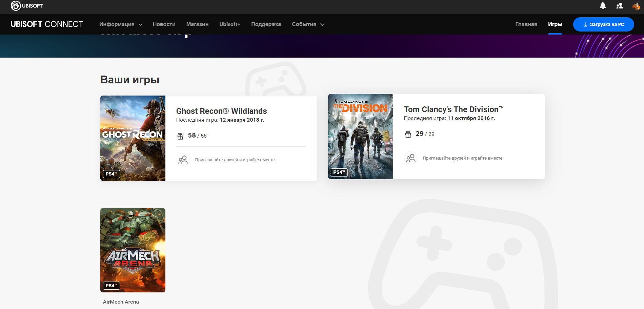The height and width of the screenshot is (309, 644).
Task: Click the Ваши игры heading
Action: point(130,80)
